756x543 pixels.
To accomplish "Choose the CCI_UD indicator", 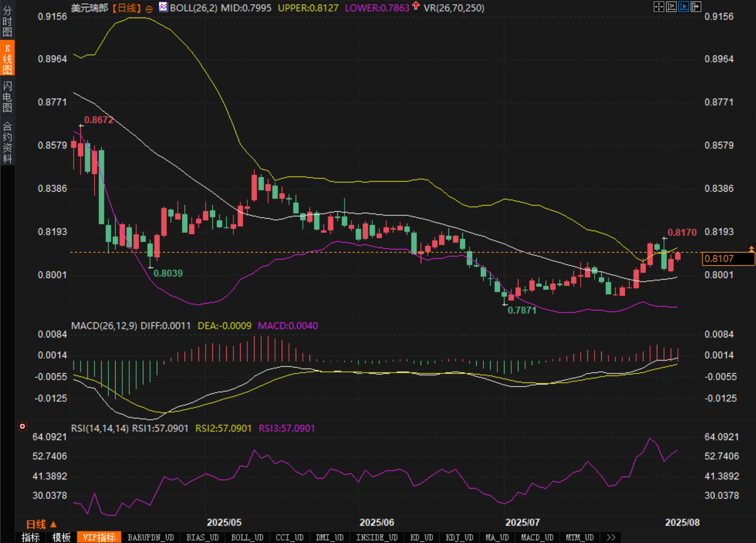I will (290, 537).
